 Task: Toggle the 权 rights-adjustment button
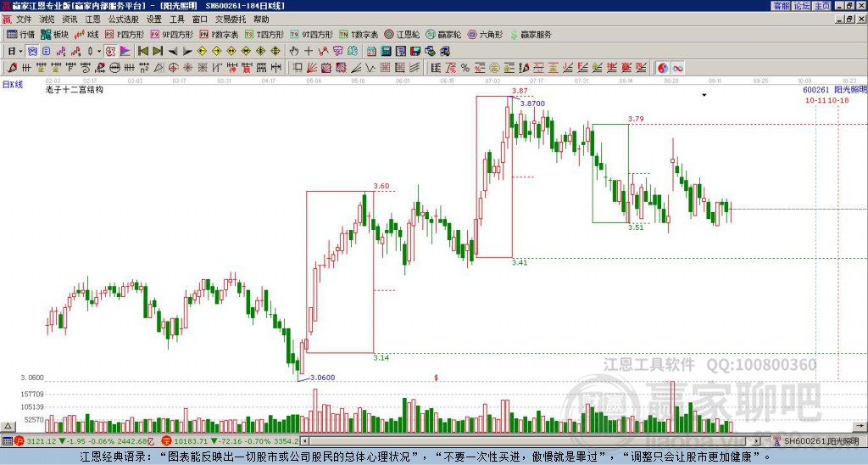(x=110, y=52)
